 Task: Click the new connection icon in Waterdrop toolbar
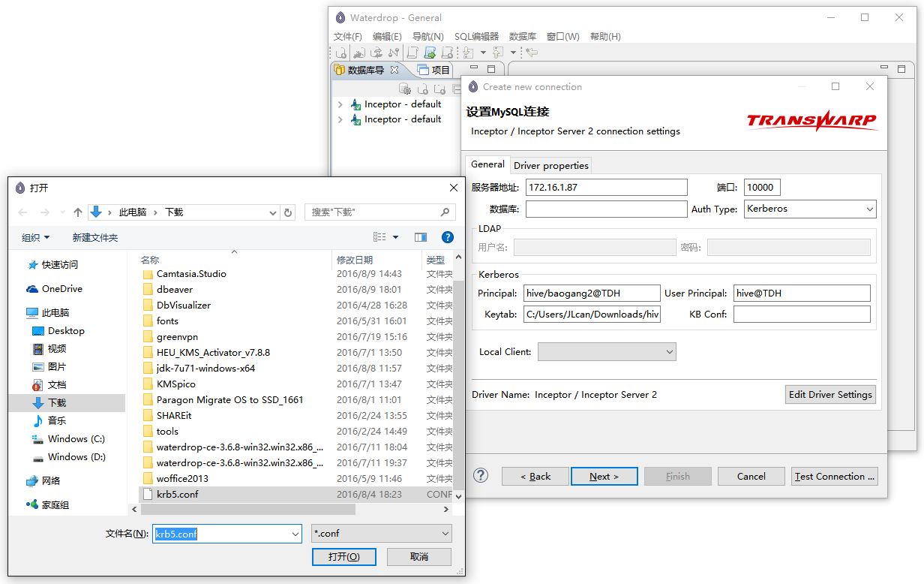(340, 53)
